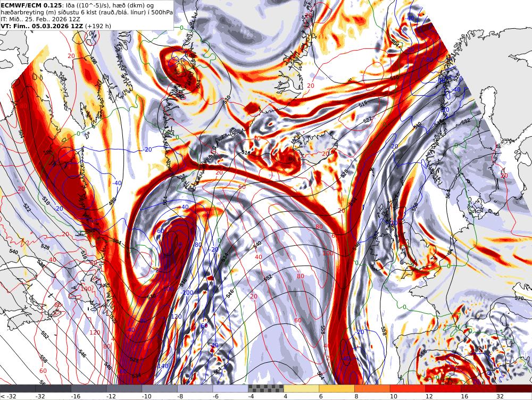The image size is (532, 400).
Task: Click the (+192 h) forecast offset text
Action: 98,26
